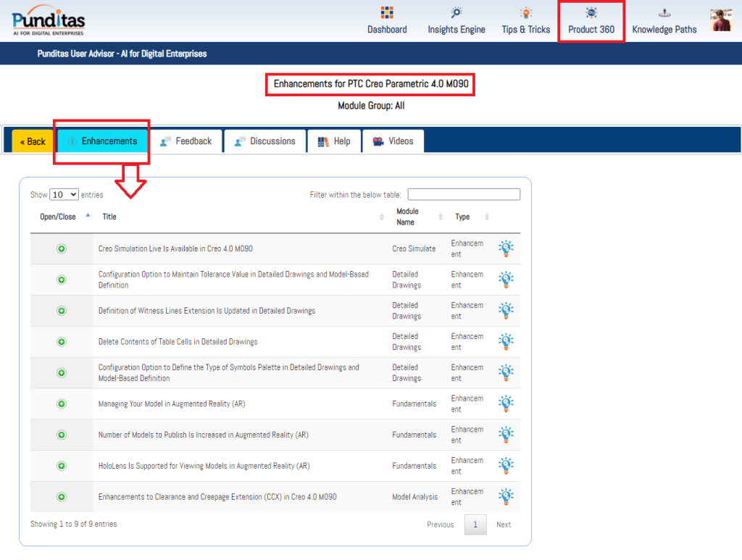742x560 pixels.
Task: Open the Insights Engine icon
Action: click(457, 13)
